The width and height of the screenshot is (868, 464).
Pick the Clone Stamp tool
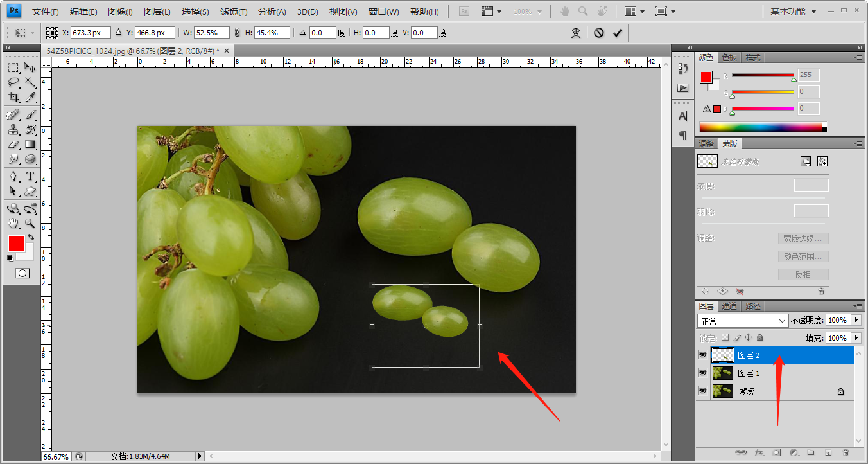pos(13,129)
